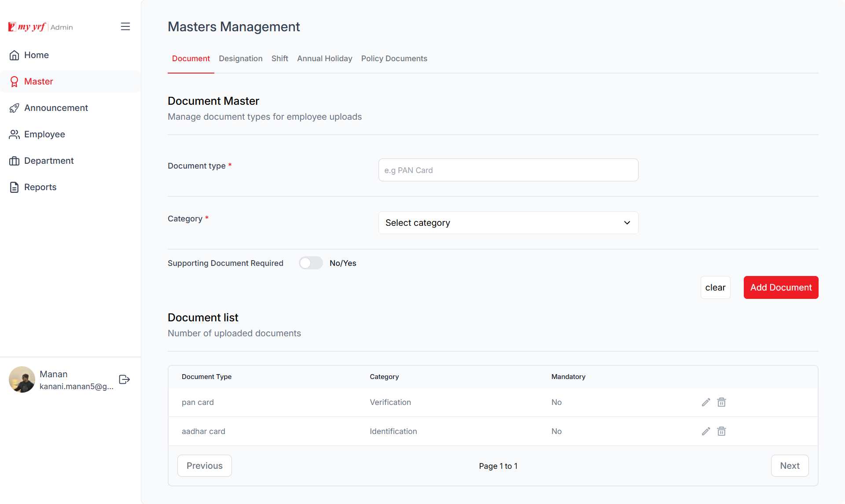Click the hamburger menu icon in sidebar
Screen dimensions: 845x504
[x=125, y=26]
